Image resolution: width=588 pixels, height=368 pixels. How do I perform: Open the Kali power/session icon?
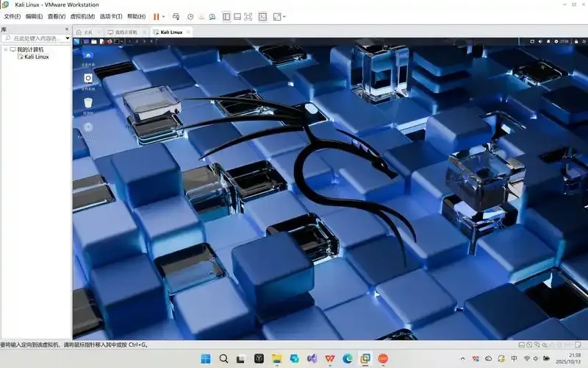click(584, 41)
